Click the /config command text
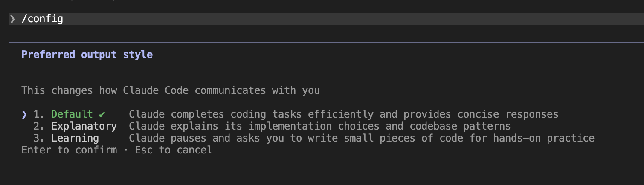The width and height of the screenshot is (644, 185). [x=42, y=19]
